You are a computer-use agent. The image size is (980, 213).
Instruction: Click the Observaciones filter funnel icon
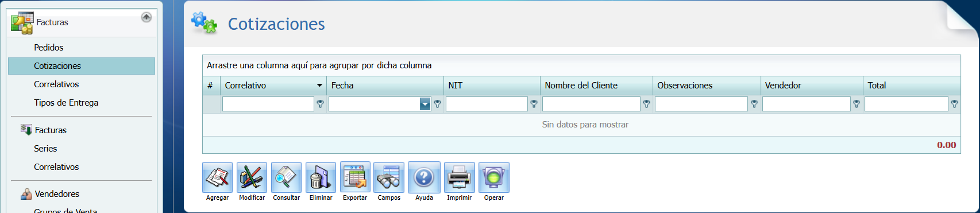tap(754, 104)
